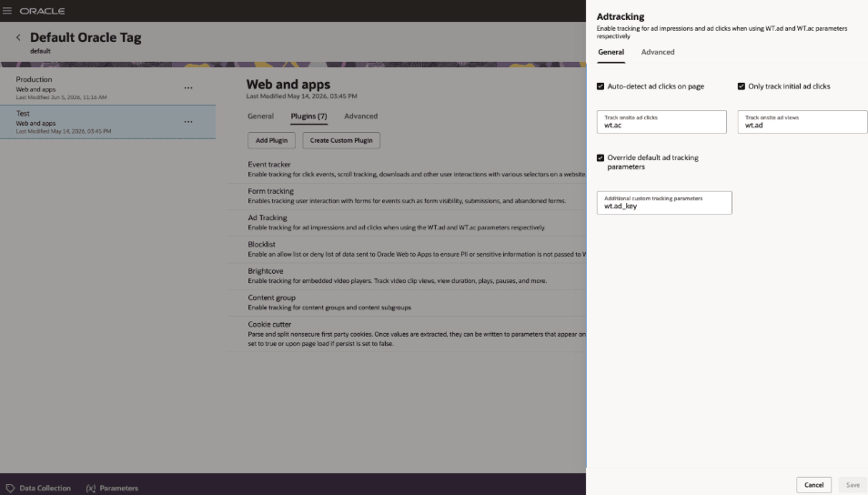Click the Data Collection tag icon
This screenshot has height=495, width=868.
[10, 489]
